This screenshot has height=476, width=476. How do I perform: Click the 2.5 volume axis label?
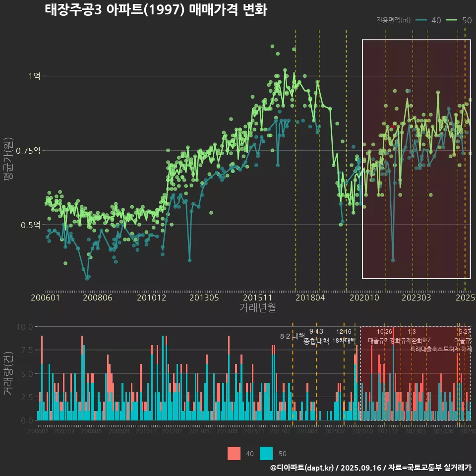[x=27, y=397]
